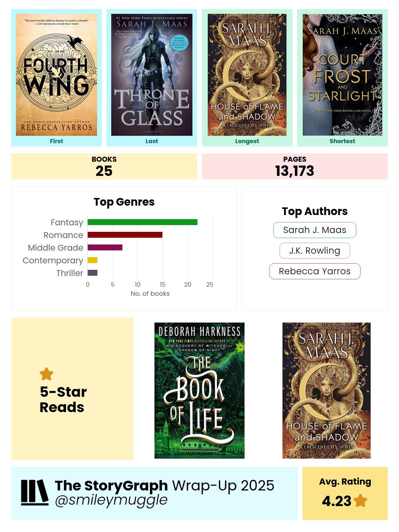Click the purple Thriller genre bar
Viewport: 399px width, 532px height.
click(x=92, y=273)
